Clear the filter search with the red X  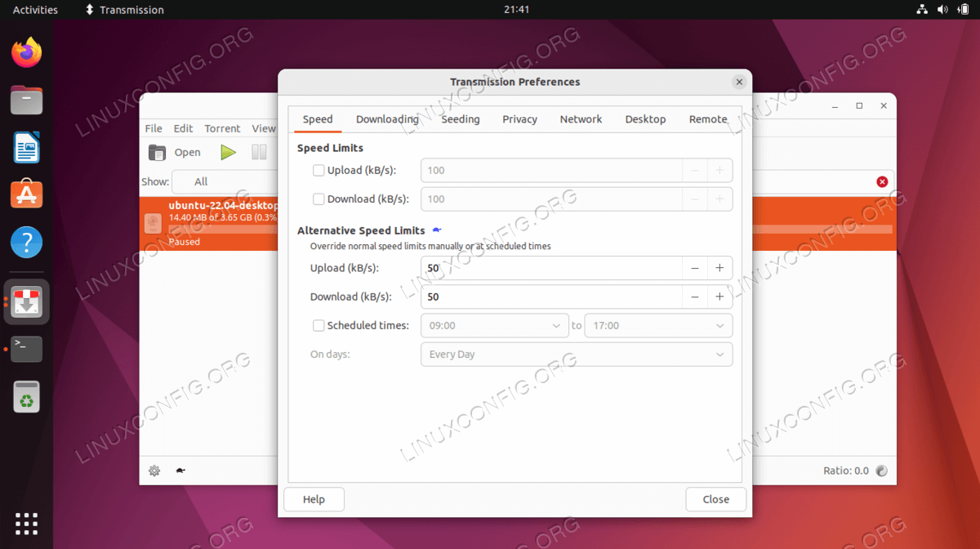882,181
